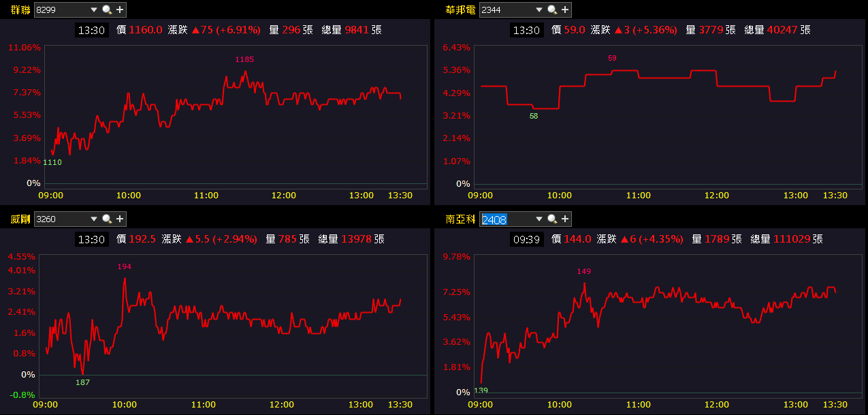Click the 南亞科 stock name label
This screenshot has height=415, width=868.
(461, 219)
